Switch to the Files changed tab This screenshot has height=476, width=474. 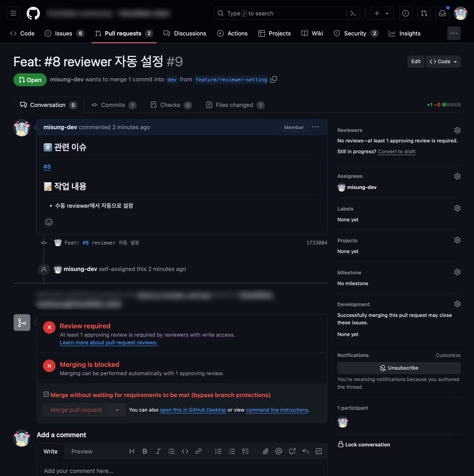(x=235, y=105)
